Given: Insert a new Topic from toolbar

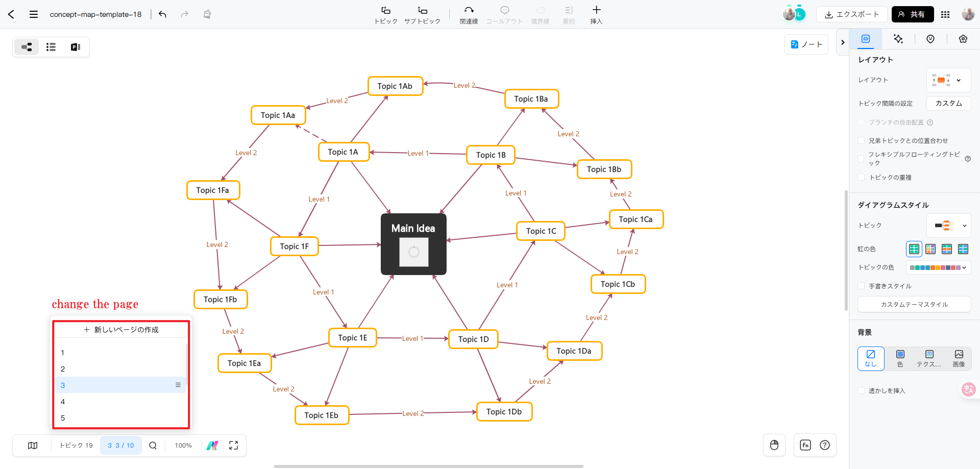Looking at the screenshot, I should pos(385,15).
